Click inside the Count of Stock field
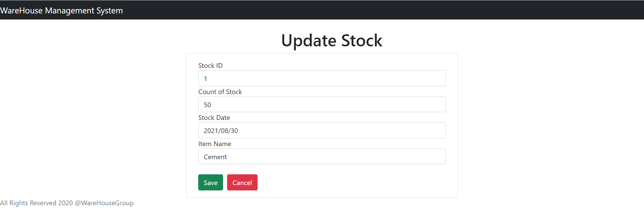 point(322,104)
